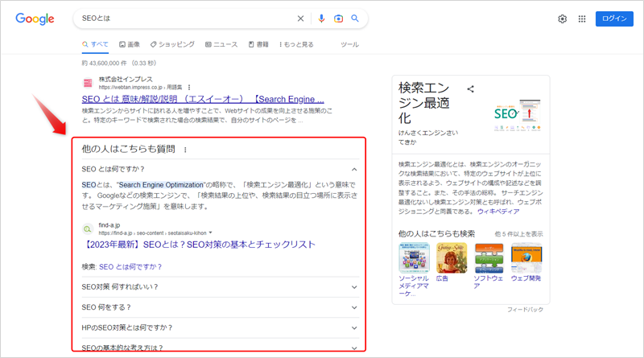Select the すべて tab

tap(95, 44)
